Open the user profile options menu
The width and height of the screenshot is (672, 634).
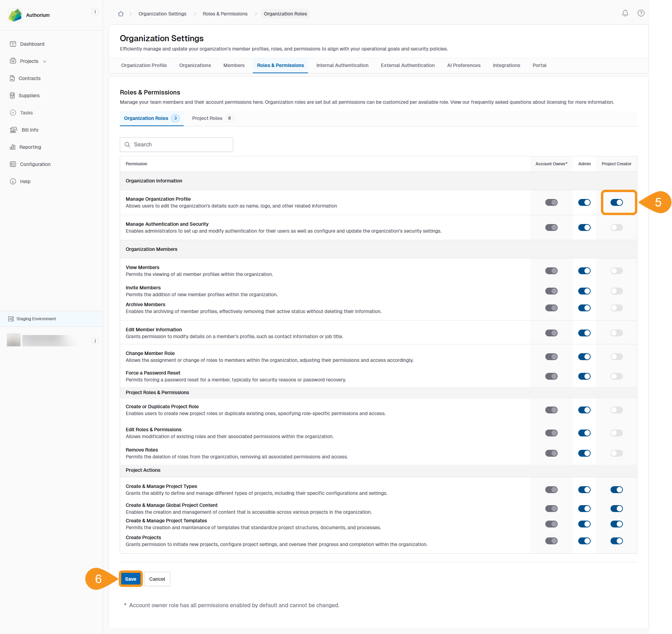click(95, 341)
